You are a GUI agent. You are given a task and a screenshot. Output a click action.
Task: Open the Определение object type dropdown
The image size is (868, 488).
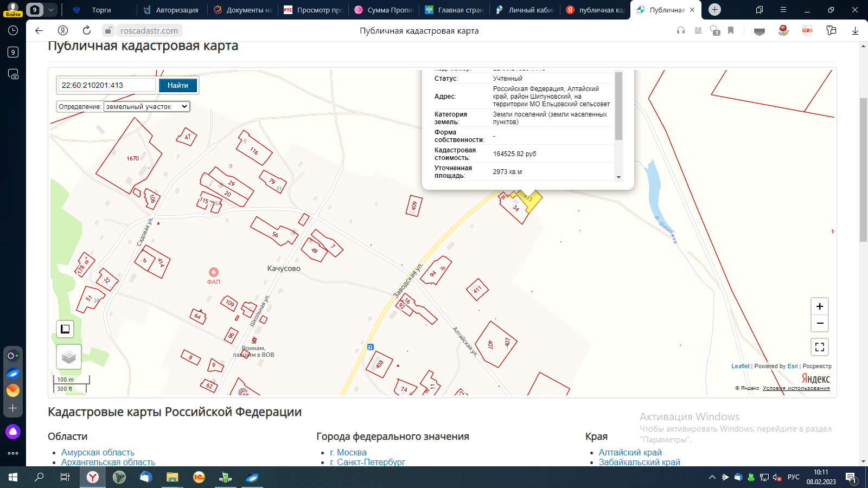pyautogui.click(x=146, y=106)
